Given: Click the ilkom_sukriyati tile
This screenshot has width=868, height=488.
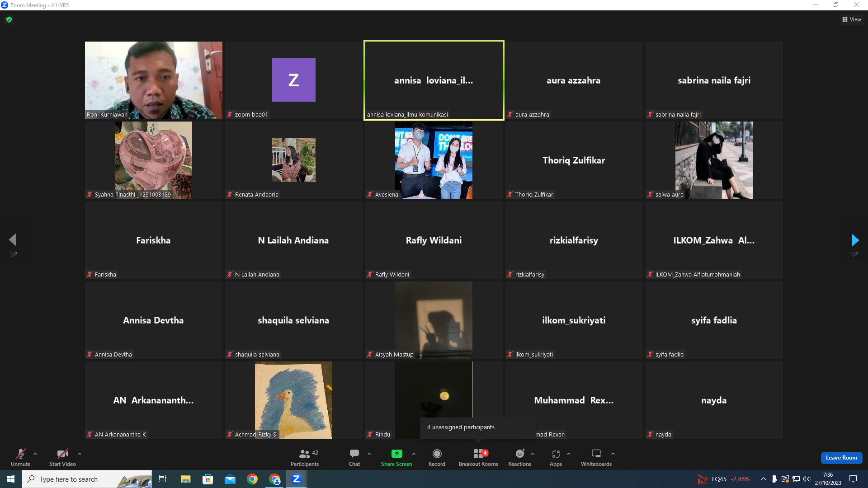Looking at the screenshot, I should [x=574, y=320].
